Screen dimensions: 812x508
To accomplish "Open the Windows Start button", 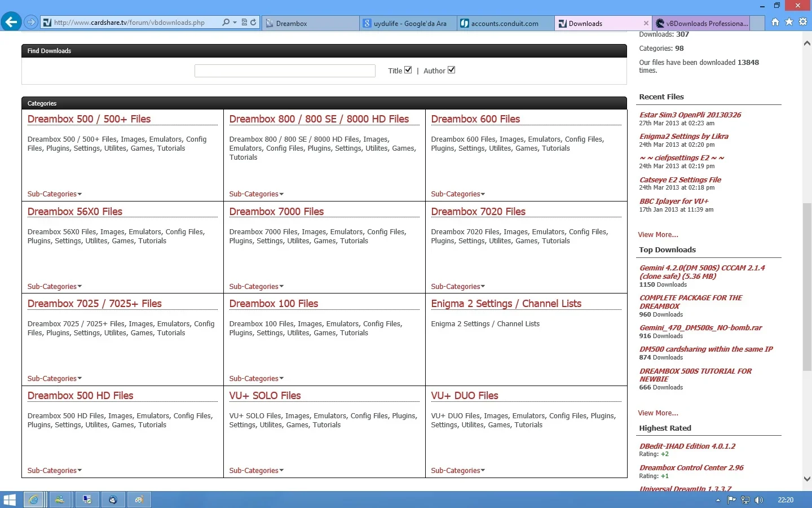I will pos(10,500).
